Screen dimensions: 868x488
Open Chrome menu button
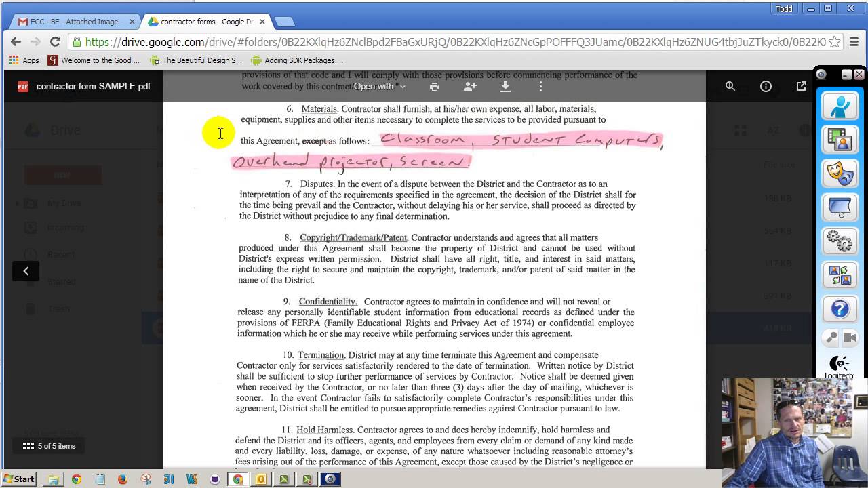tap(852, 42)
